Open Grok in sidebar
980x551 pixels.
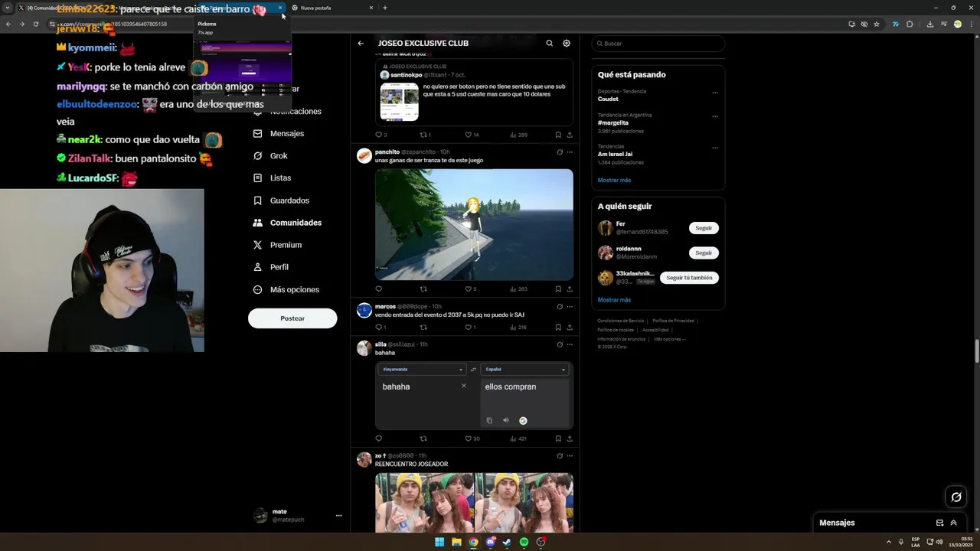click(270, 155)
